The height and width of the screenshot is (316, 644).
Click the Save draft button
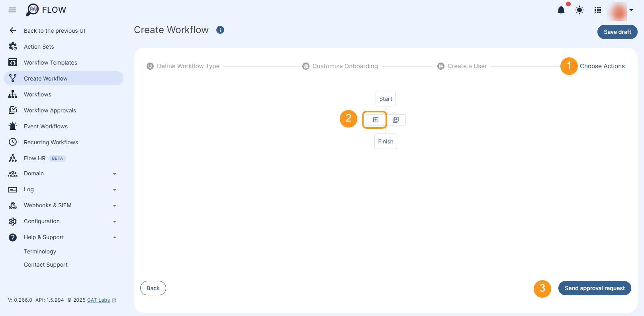[617, 32]
